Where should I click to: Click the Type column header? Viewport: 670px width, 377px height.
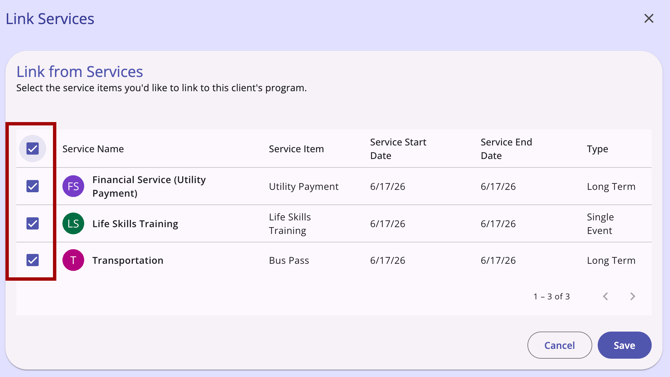point(597,149)
